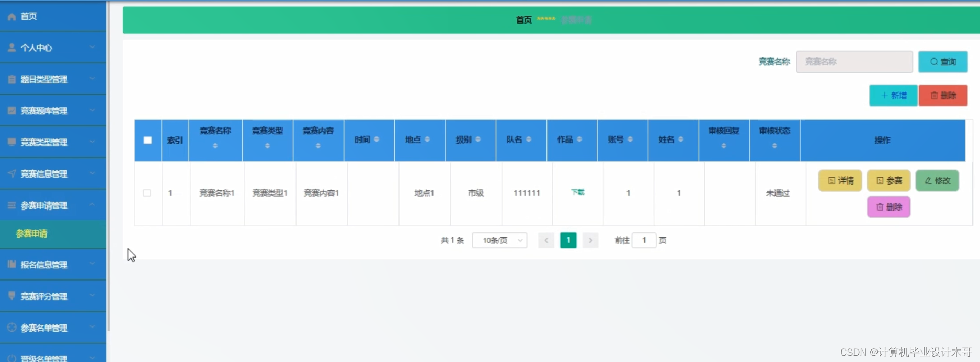Click the sidebar vertical scrollbar
This screenshot has height=362, width=980.
[x=108, y=166]
